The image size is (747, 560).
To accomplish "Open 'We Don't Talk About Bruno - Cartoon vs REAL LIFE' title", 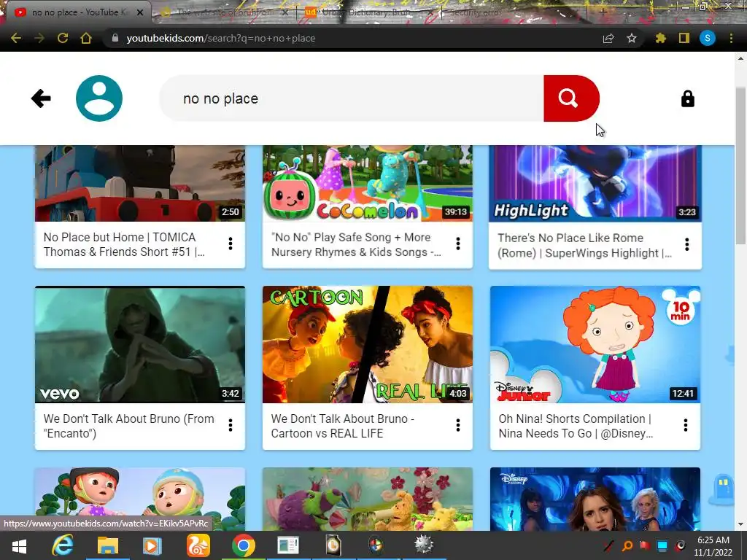I will coord(343,426).
